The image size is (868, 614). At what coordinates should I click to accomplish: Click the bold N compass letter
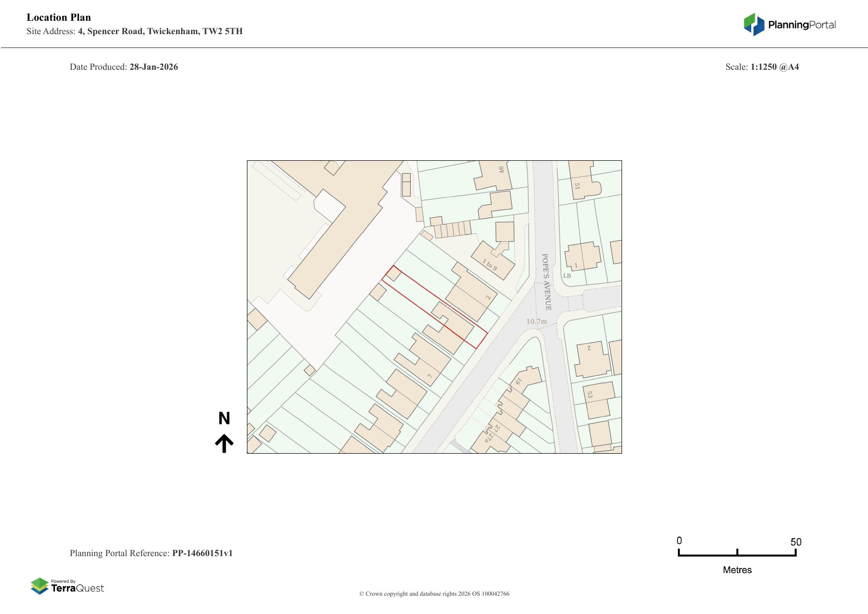[224, 419]
